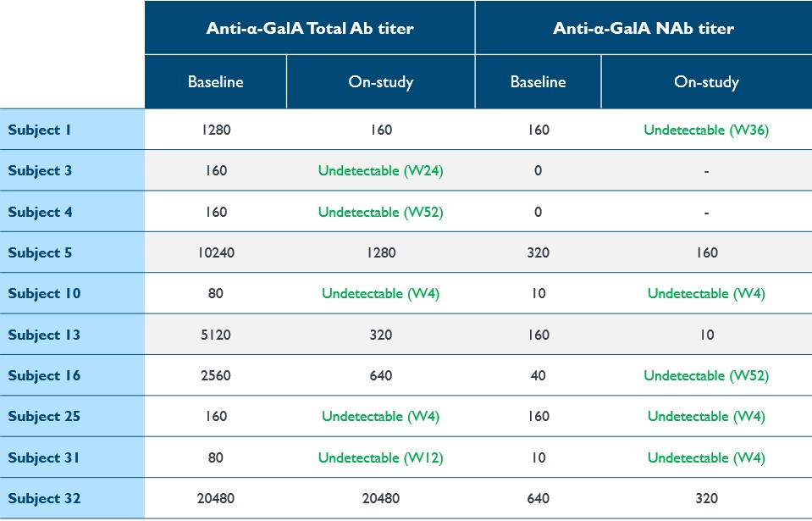Select the Subject 25 row label
Image resolution: width=812 pixels, height=521 pixels.
[44, 416]
